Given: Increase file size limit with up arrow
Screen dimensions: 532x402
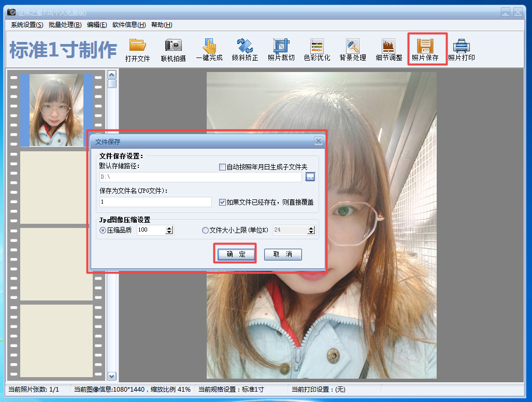Looking at the screenshot, I should pos(311,228).
